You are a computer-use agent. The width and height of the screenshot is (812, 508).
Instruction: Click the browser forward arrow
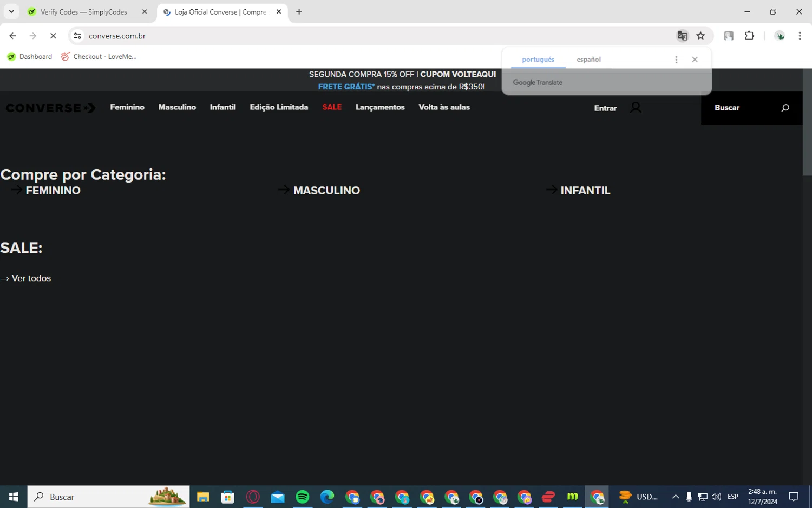coord(33,36)
